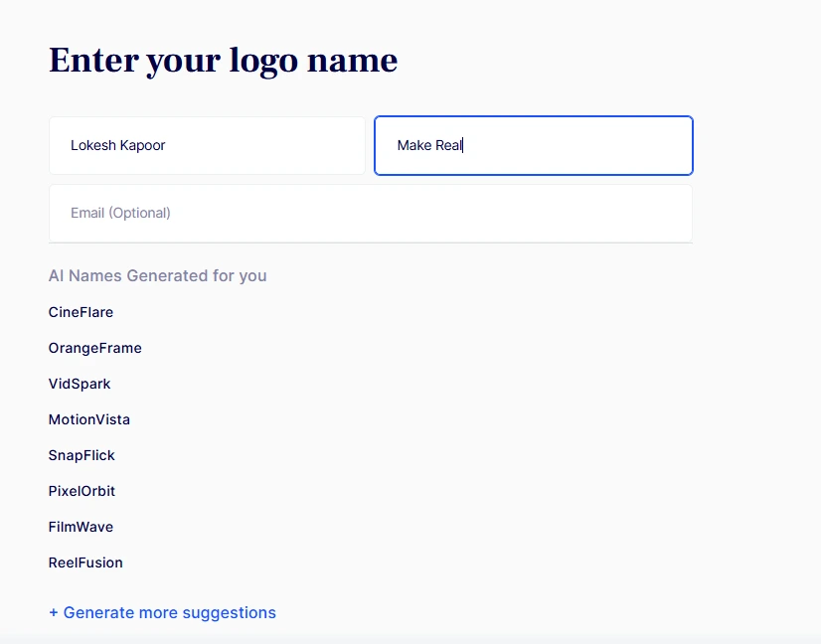Click the Enter your logo name heading

[223, 61]
